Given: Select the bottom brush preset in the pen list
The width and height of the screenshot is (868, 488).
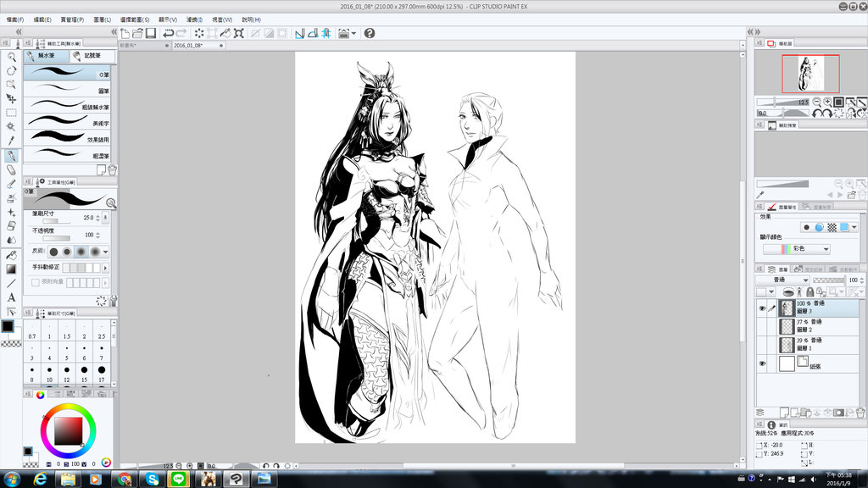Looking at the screenshot, I should (x=67, y=154).
